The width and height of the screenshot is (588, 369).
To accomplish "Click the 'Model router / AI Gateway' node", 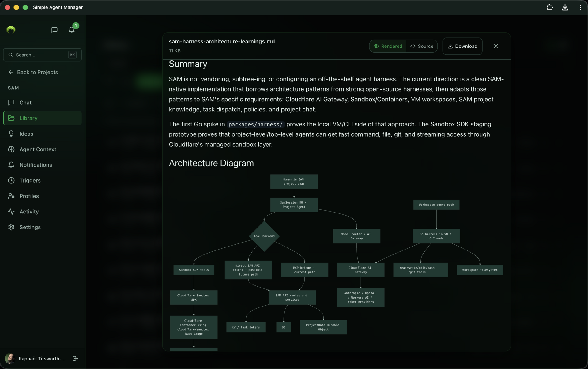I will coord(356,236).
